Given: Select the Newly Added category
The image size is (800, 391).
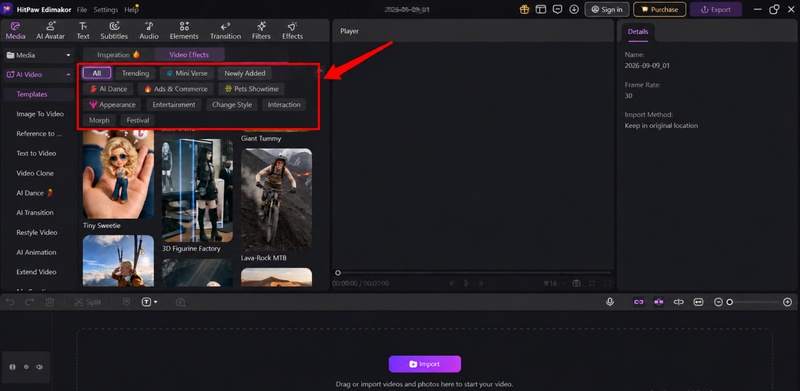Looking at the screenshot, I should (x=245, y=74).
